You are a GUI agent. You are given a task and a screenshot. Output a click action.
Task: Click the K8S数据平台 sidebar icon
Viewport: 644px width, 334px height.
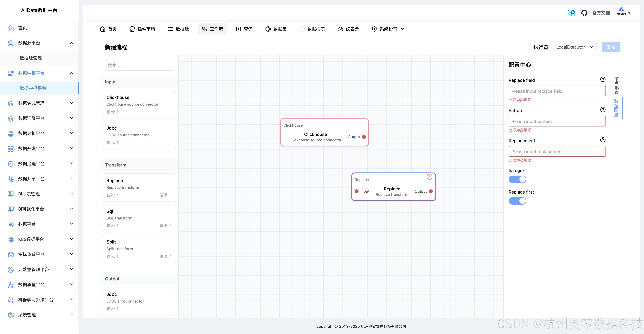click(x=10, y=239)
